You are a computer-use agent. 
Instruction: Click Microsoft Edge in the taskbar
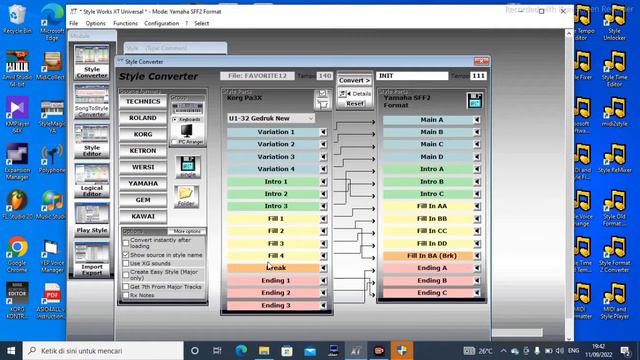[241, 351]
